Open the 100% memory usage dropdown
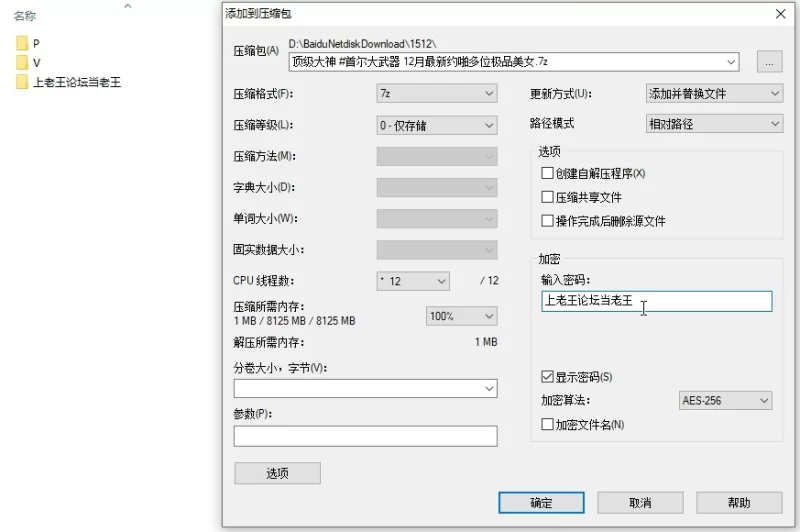The width and height of the screenshot is (800, 532). [x=461, y=316]
